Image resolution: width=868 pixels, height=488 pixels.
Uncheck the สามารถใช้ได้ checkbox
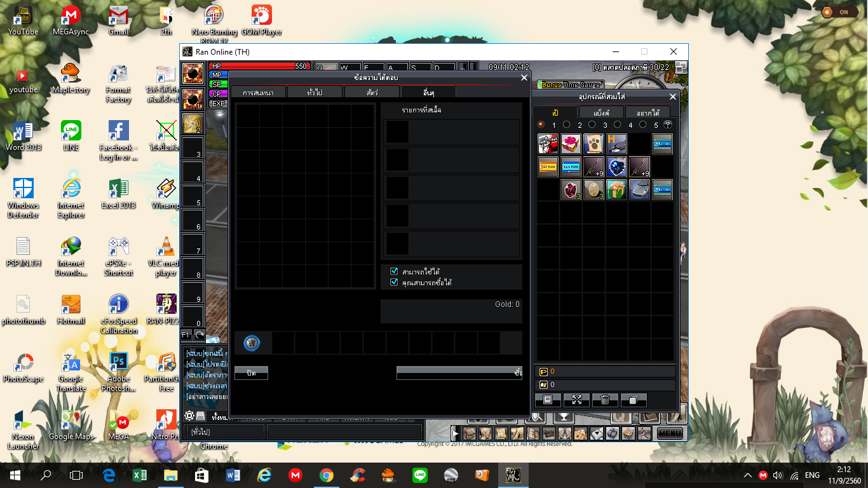click(x=394, y=271)
